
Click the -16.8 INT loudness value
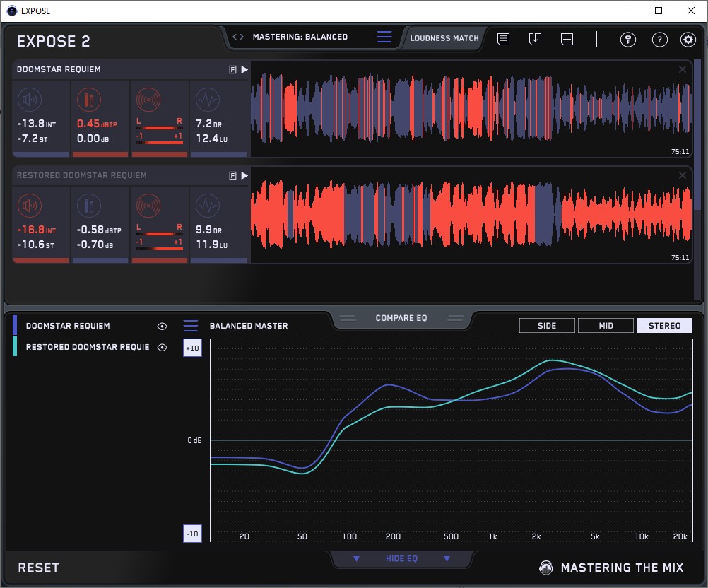[37, 230]
